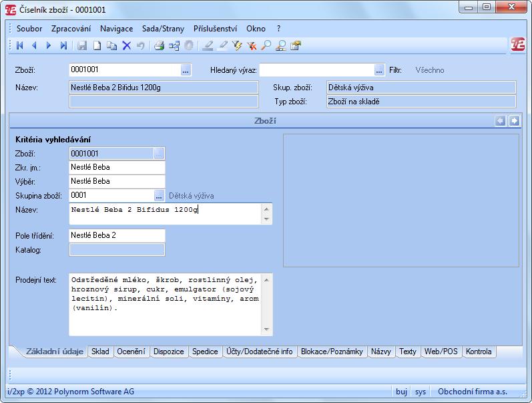Click the Katalog field

coord(117,250)
